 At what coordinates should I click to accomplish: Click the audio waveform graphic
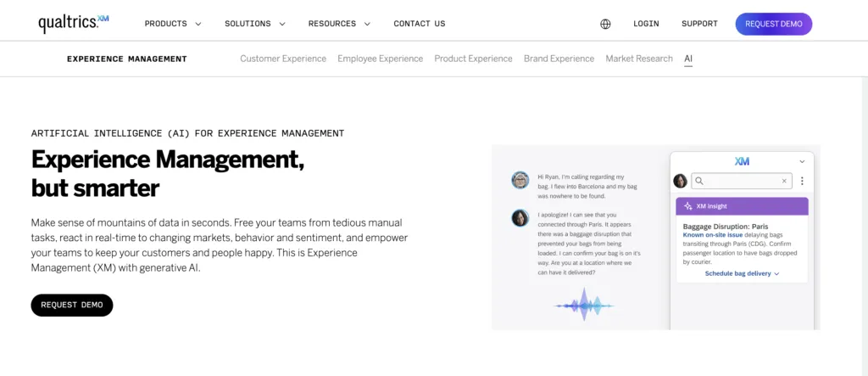coord(583,303)
